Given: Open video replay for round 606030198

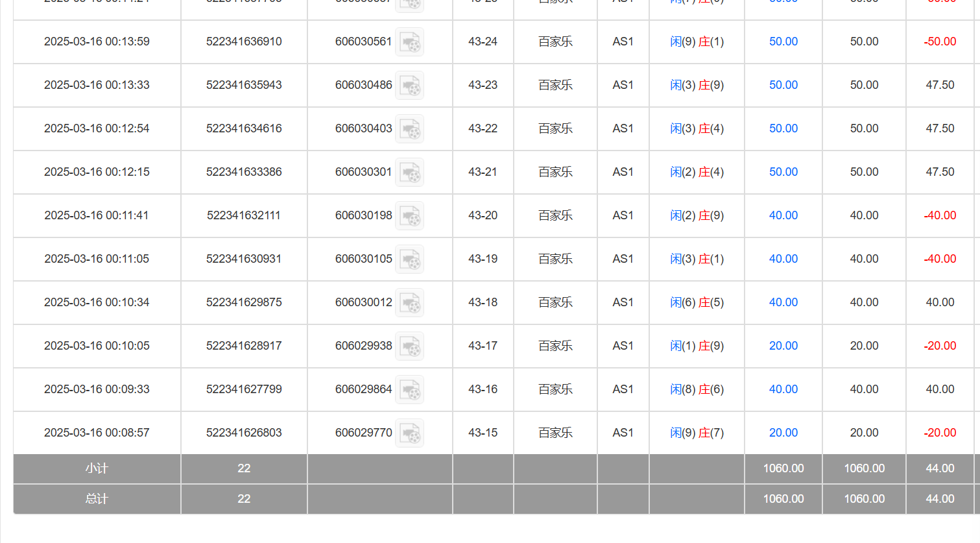Looking at the screenshot, I should [409, 216].
